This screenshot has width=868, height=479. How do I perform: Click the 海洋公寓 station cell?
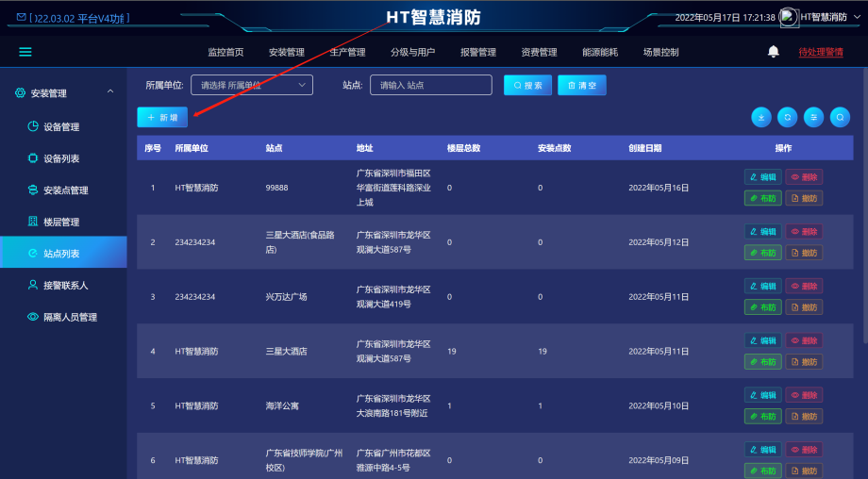pos(282,406)
